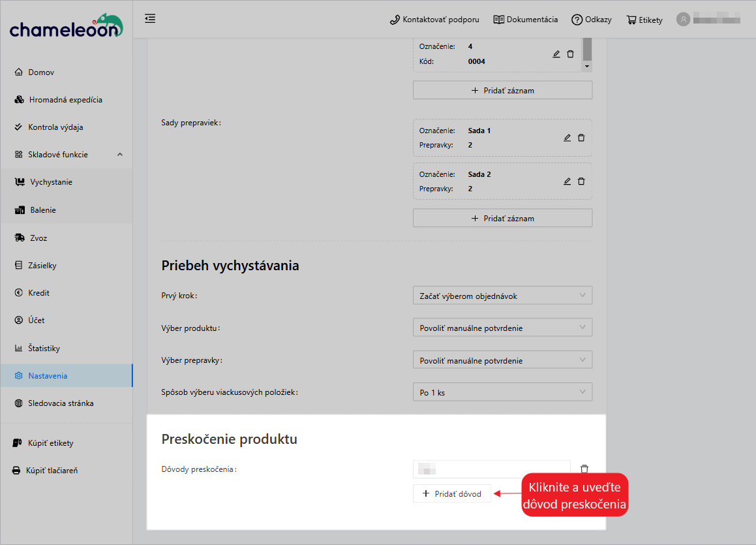Open Dokumentácia from the top bar
The height and width of the screenshot is (545, 756).
526,20
